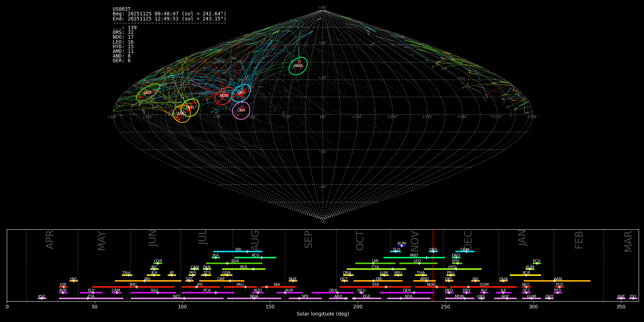Click the 'OER: 6' legend entry

tap(122, 61)
